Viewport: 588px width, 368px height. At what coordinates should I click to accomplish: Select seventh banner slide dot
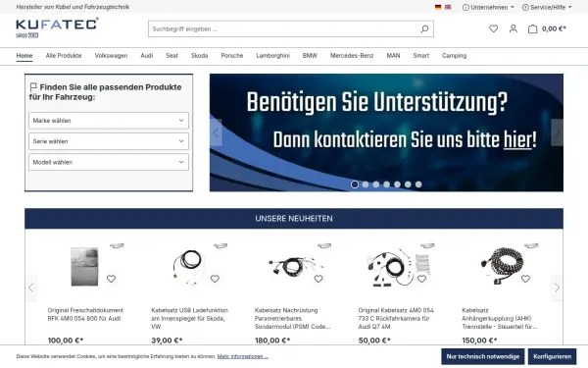pyautogui.click(x=418, y=184)
